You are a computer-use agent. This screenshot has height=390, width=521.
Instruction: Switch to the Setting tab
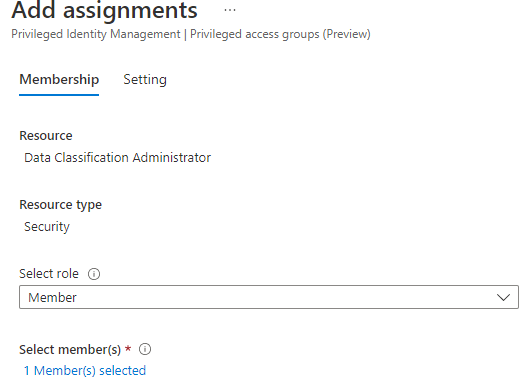click(x=145, y=80)
